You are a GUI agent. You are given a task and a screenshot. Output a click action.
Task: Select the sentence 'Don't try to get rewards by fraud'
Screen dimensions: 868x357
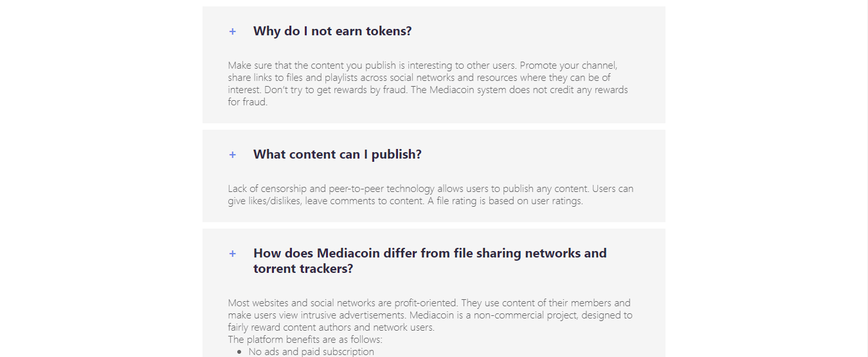pos(336,90)
